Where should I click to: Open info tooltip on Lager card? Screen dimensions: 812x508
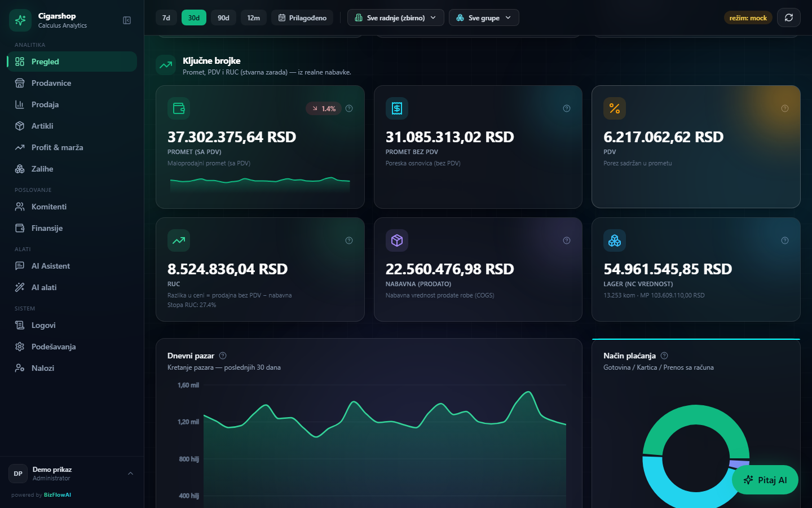pyautogui.click(x=785, y=240)
